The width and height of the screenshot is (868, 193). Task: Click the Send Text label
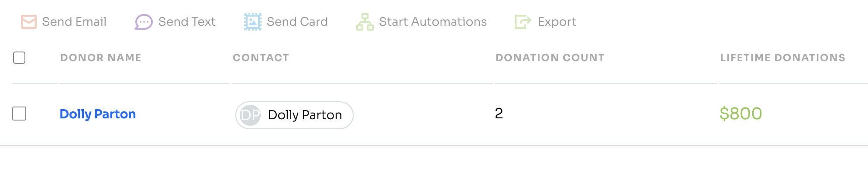coord(187,22)
